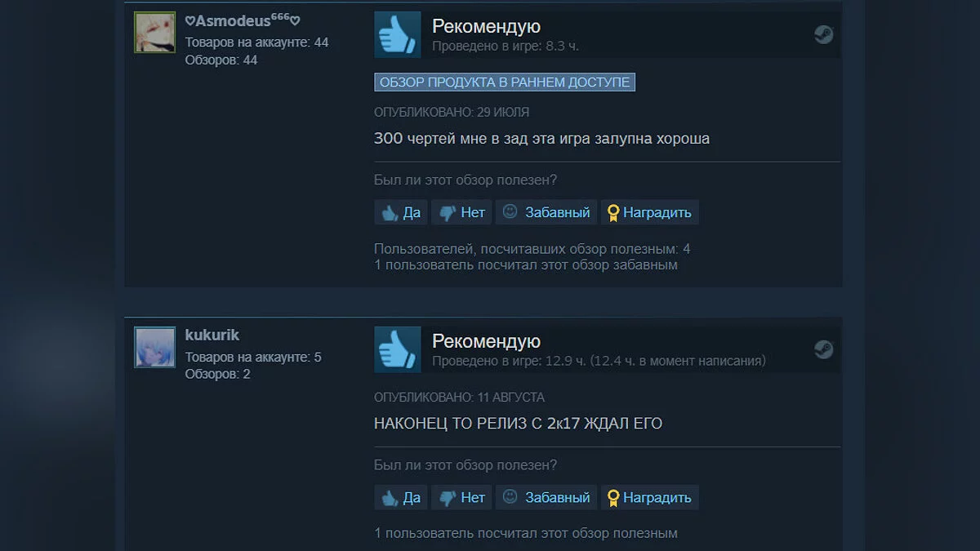The height and width of the screenshot is (551, 980).
Task: Award kukurik review with Наградить
Action: pos(650,497)
